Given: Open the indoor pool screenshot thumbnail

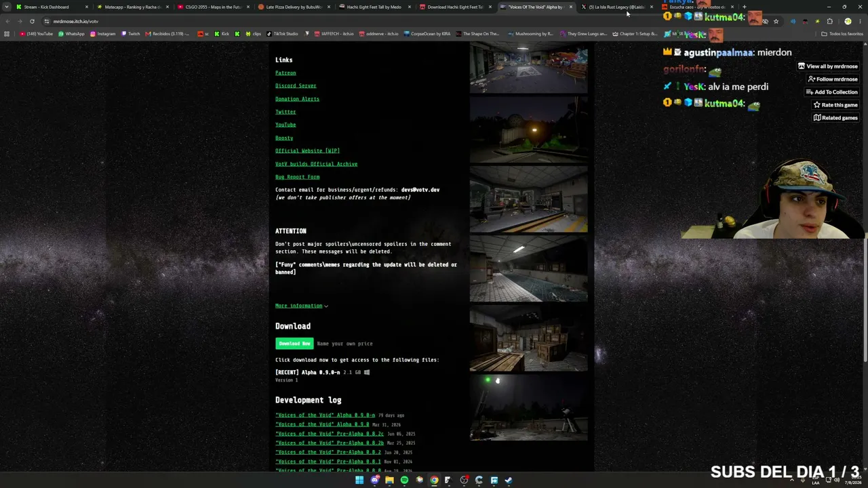Looking at the screenshot, I should point(529,268).
